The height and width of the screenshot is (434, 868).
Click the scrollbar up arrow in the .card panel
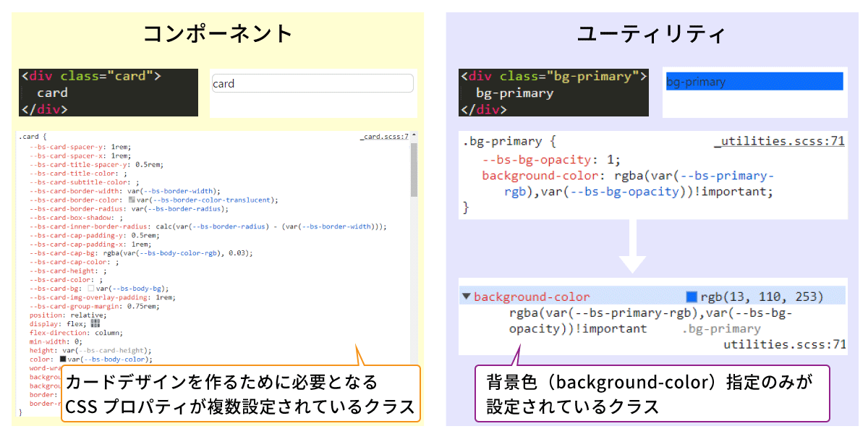point(414,136)
